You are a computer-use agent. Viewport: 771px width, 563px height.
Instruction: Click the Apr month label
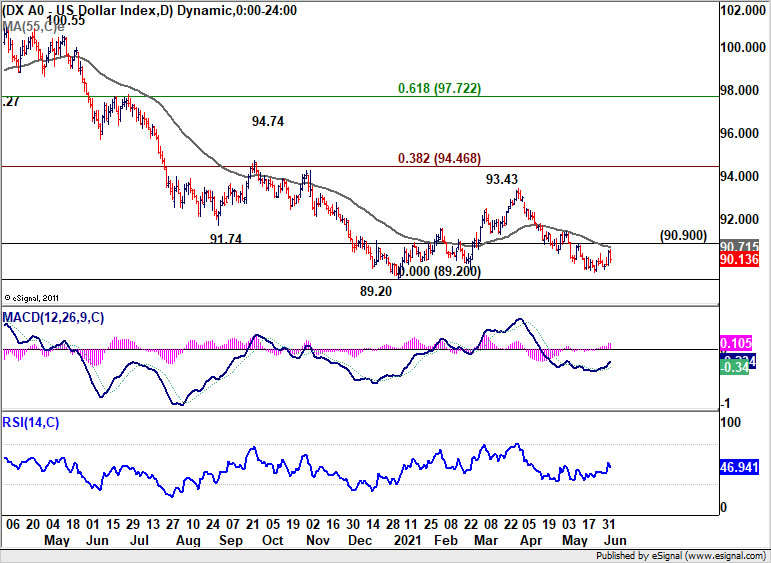[x=531, y=540]
